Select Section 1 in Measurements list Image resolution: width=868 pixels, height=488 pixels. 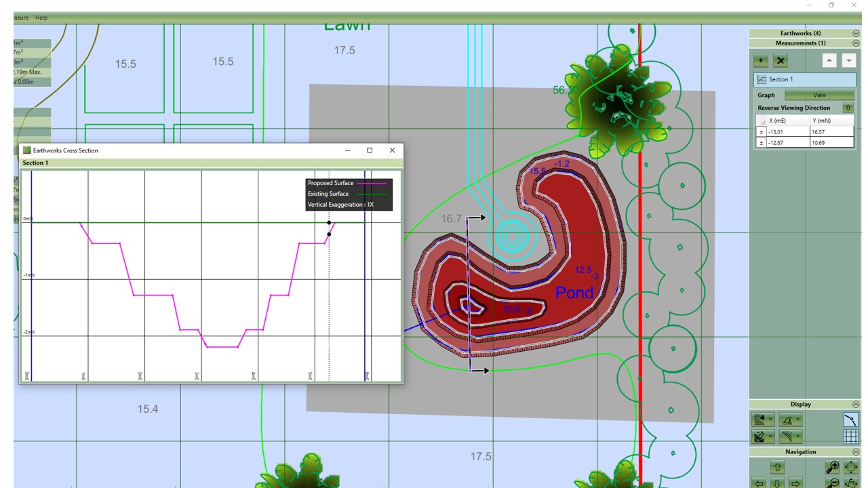(804, 79)
